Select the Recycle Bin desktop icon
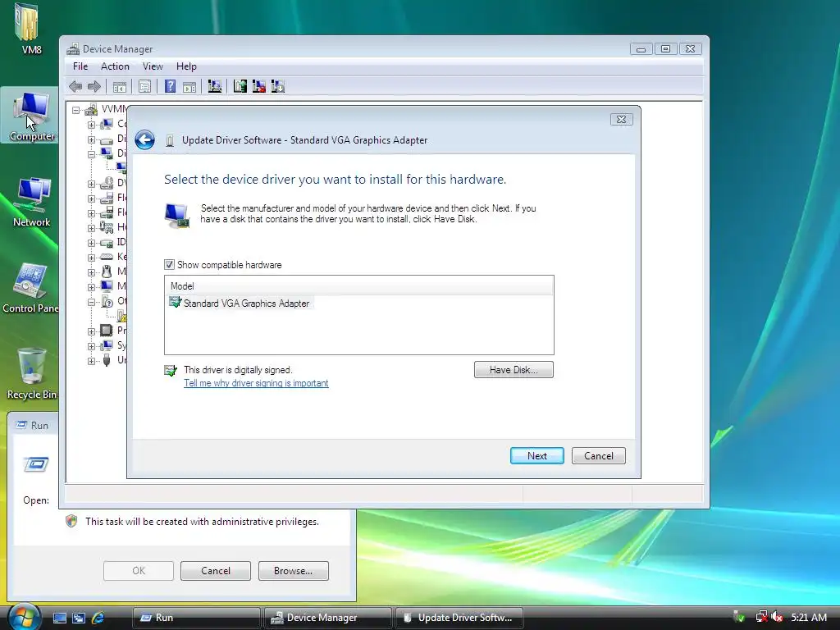 31,373
